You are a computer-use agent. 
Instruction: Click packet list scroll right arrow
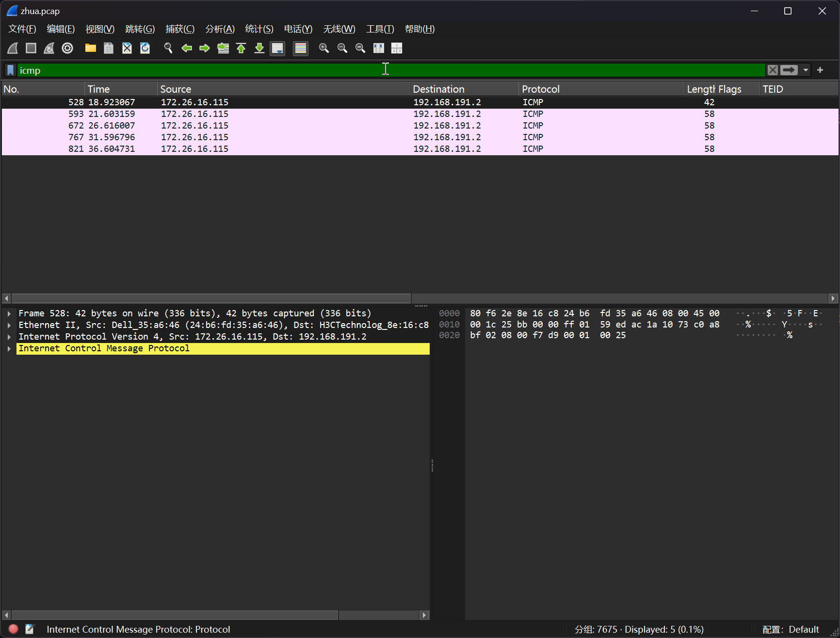(833, 298)
